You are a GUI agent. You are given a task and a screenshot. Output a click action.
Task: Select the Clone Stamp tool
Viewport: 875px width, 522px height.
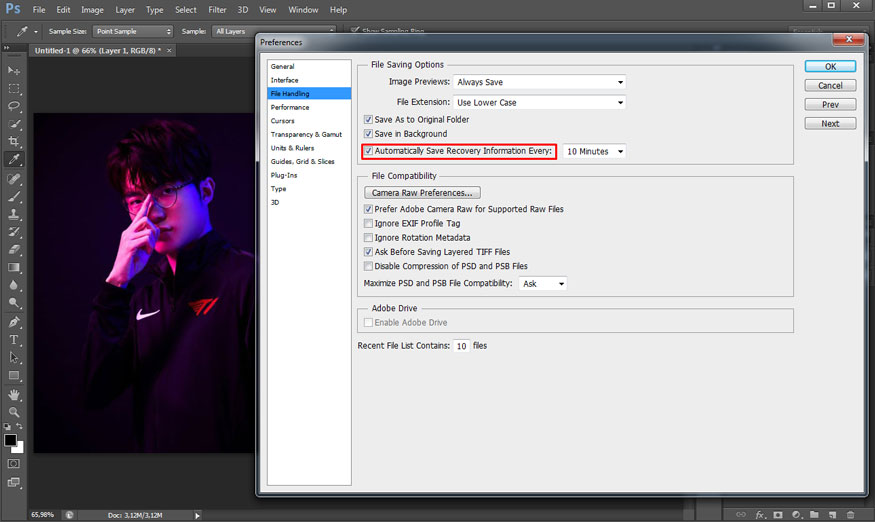pyautogui.click(x=14, y=214)
